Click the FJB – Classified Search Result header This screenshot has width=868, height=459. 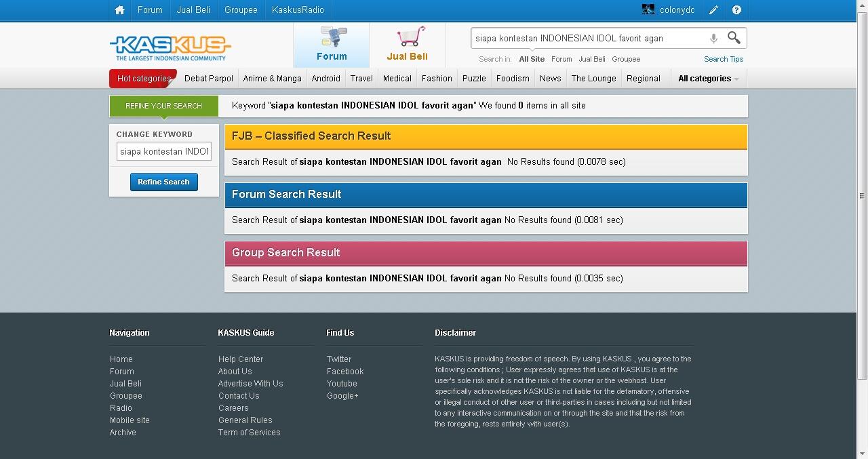(x=486, y=136)
